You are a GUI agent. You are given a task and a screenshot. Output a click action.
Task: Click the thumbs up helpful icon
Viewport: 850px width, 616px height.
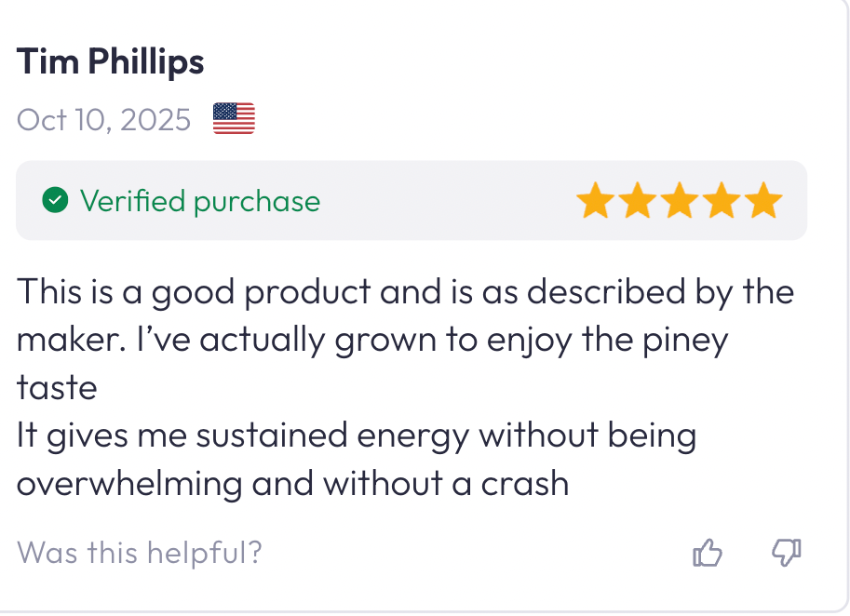(708, 554)
